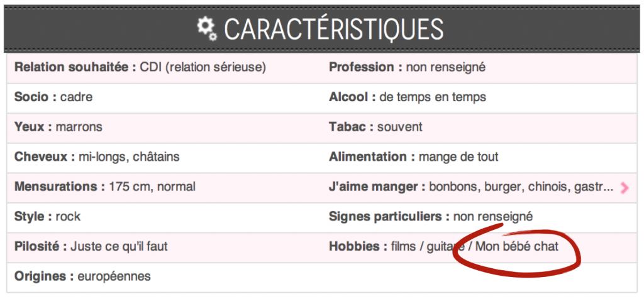This screenshot has height=299, width=644.
Task: Click the CDI relation sérieuse value
Action: (203, 67)
